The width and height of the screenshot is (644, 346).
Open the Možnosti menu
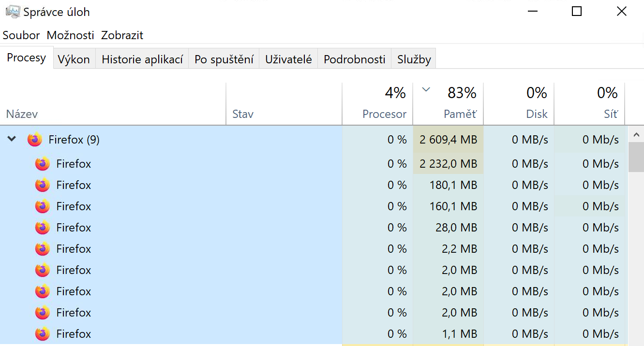70,35
